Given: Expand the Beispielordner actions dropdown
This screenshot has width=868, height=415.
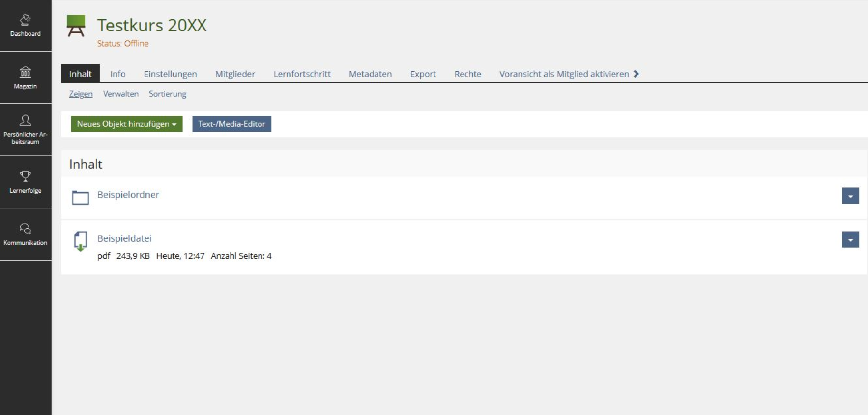Looking at the screenshot, I should coord(850,196).
